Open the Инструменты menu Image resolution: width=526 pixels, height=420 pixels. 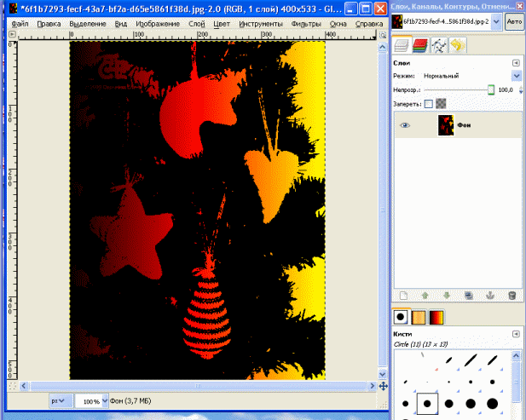(x=261, y=24)
